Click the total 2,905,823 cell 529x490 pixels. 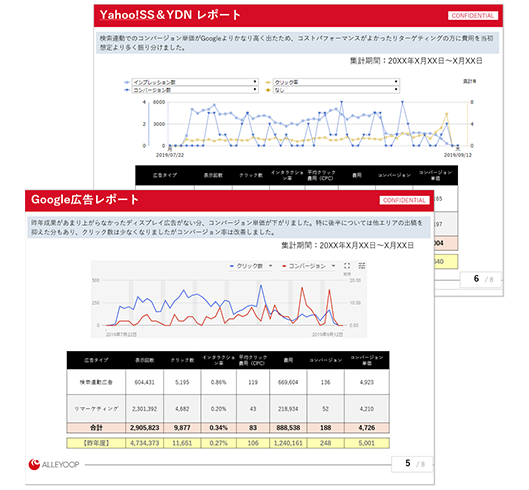tap(144, 428)
